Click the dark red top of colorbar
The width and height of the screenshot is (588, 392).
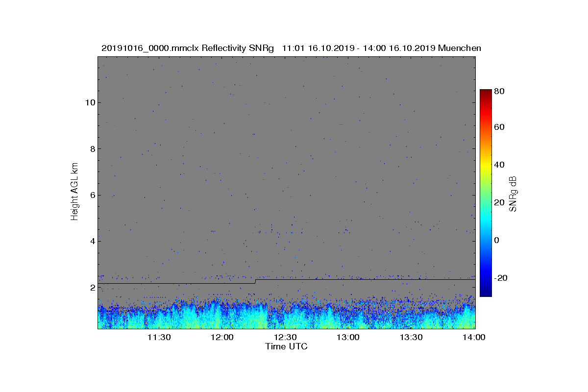pyautogui.click(x=486, y=92)
